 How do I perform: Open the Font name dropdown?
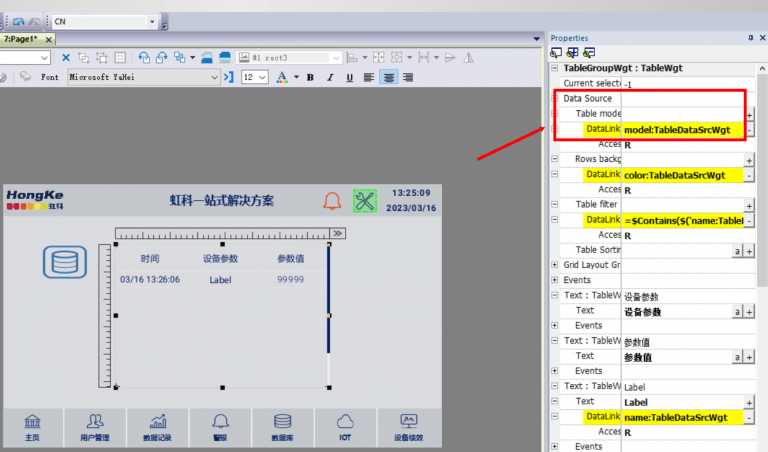point(214,77)
